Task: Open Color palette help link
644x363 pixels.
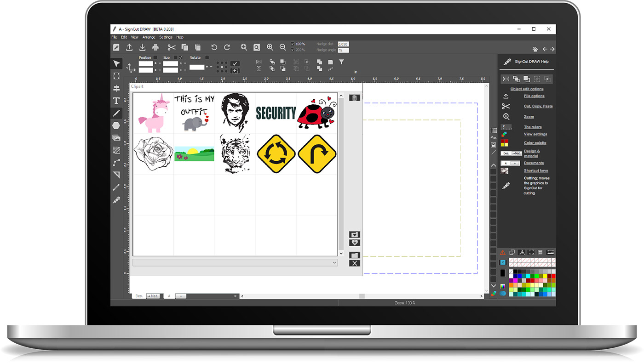Action: 535,143
